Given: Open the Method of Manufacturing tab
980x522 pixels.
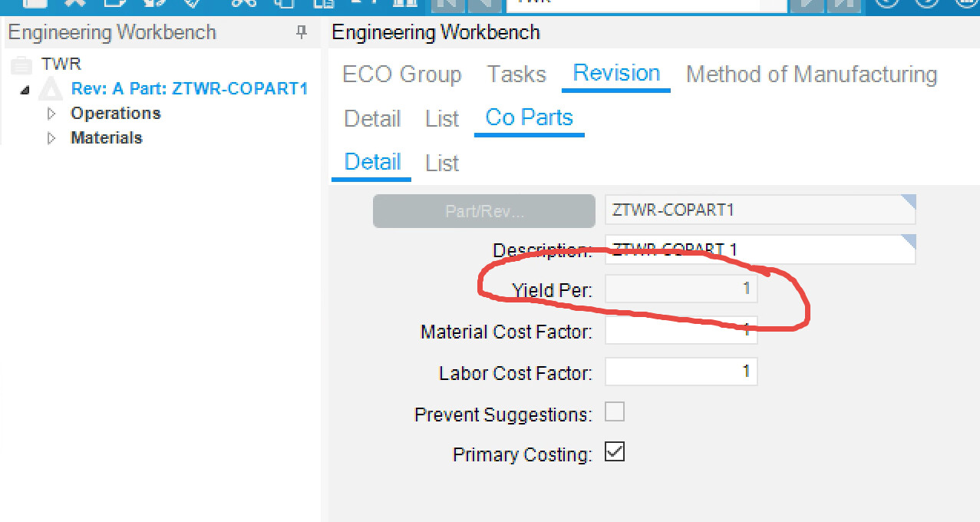Looking at the screenshot, I should (x=811, y=74).
